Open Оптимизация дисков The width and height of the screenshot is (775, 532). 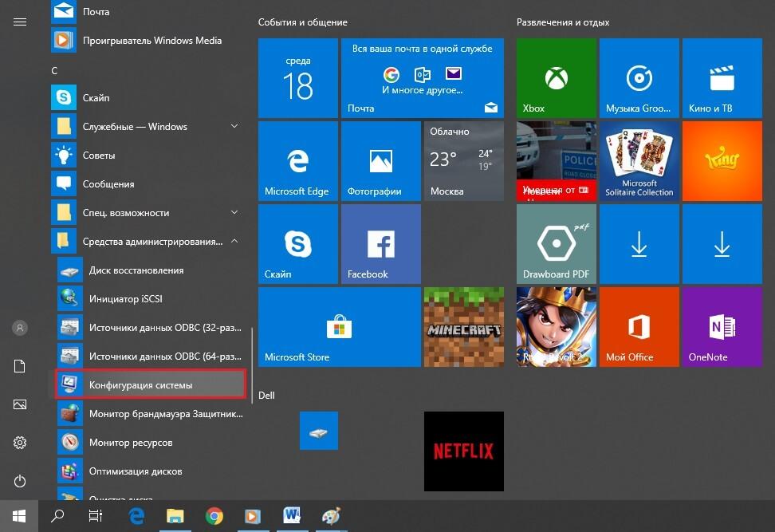[x=151, y=471]
